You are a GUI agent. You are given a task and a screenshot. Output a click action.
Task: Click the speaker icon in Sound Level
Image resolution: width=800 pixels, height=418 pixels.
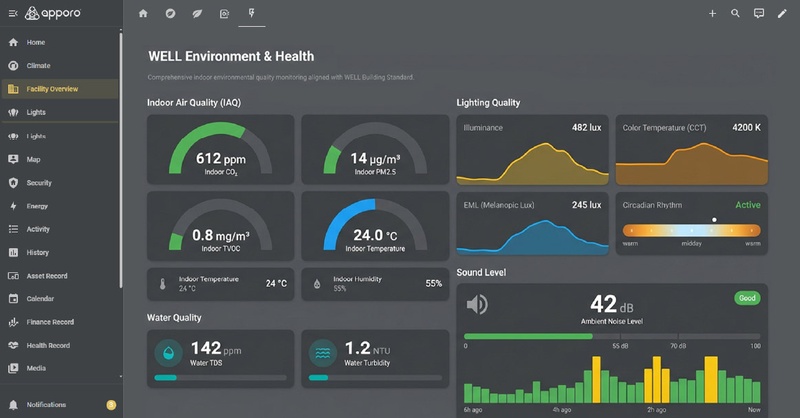(477, 305)
